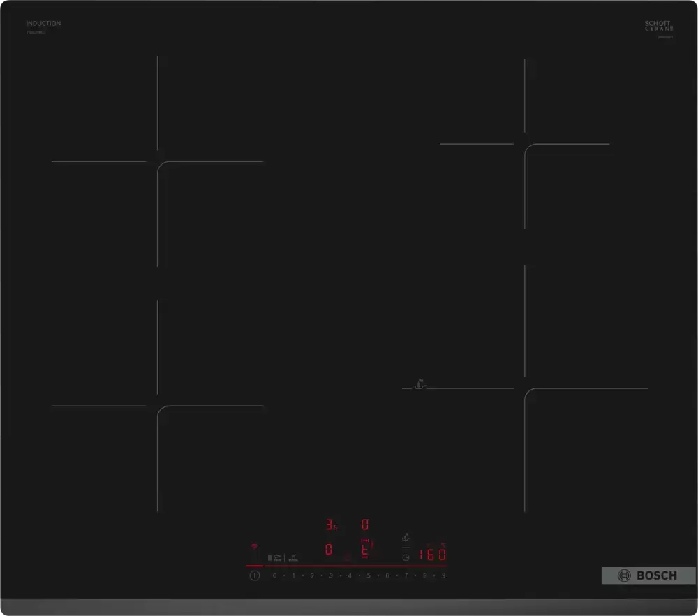The height and width of the screenshot is (616, 698).
Task: Tap the 3.5 power level display
Action: (331, 523)
